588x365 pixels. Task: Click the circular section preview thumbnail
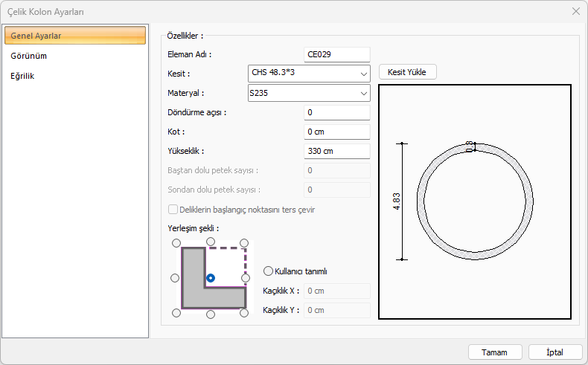coord(474,201)
